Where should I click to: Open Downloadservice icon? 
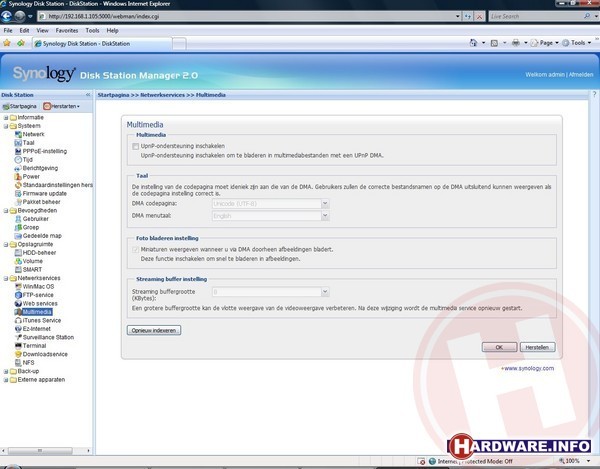[x=18, y=354]
